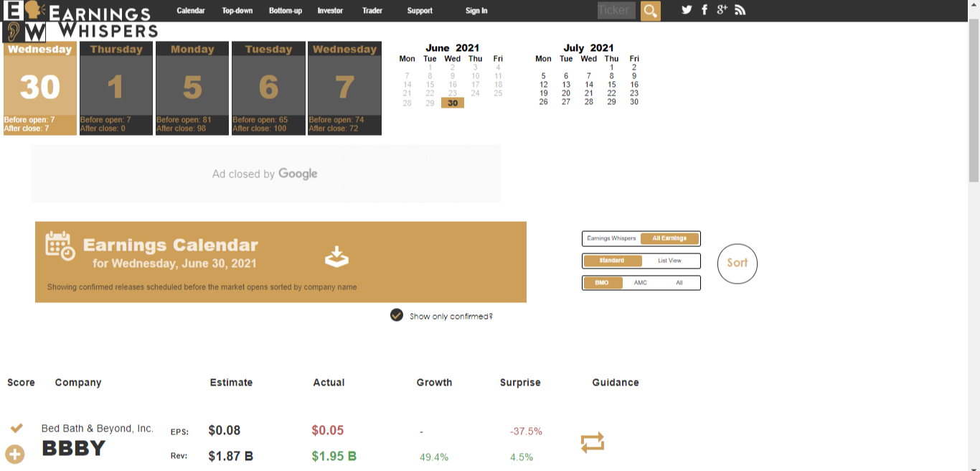The height and width of the screenshot is (471, 980).
Task: Click the BBBY score checkmark icon
Action: pos(17,429)
